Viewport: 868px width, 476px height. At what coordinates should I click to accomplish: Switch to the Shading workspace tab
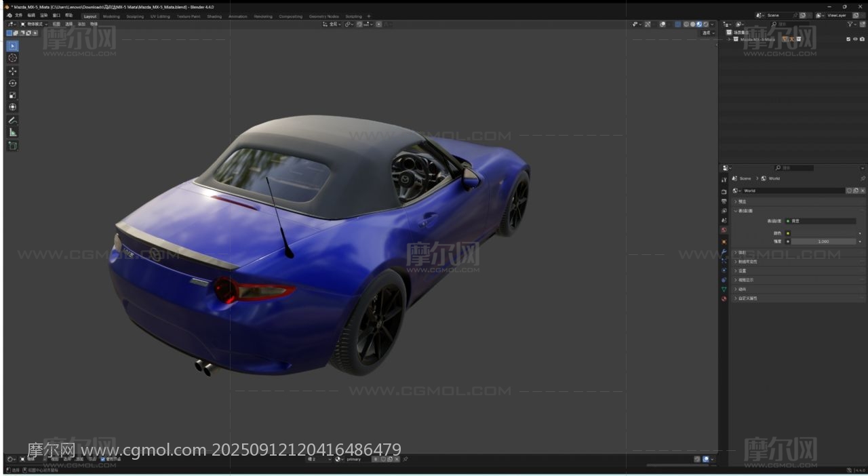point(214,16)
